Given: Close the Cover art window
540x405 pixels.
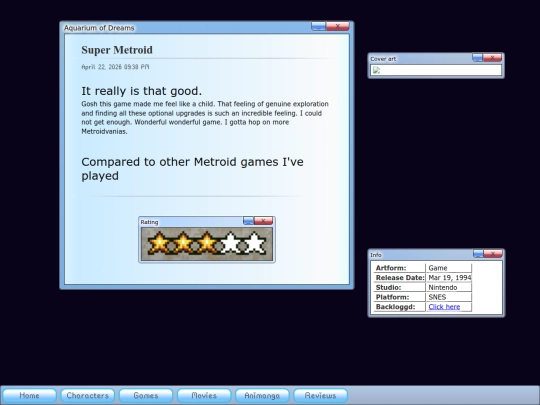Looking at the screenshot, I should (492, 58).
